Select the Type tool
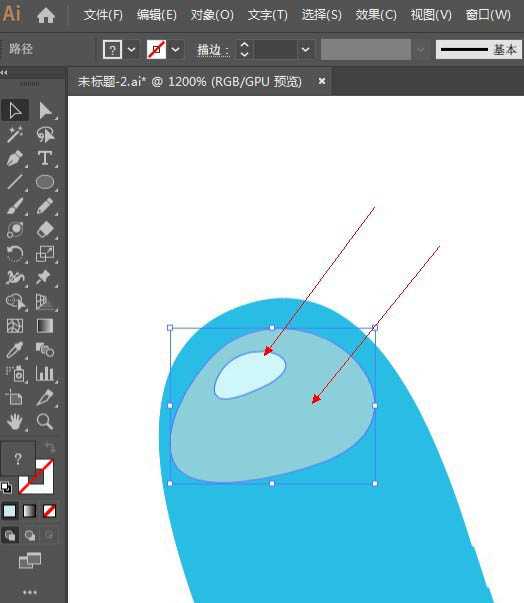This screenshot has height=603, width=524. pos(45,158)
